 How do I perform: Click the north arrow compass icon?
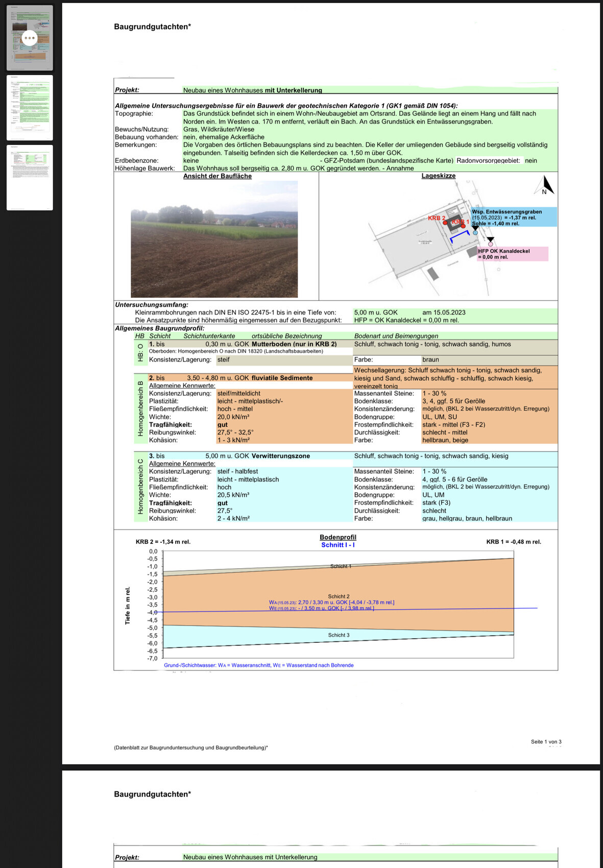[x=546, y=185]
